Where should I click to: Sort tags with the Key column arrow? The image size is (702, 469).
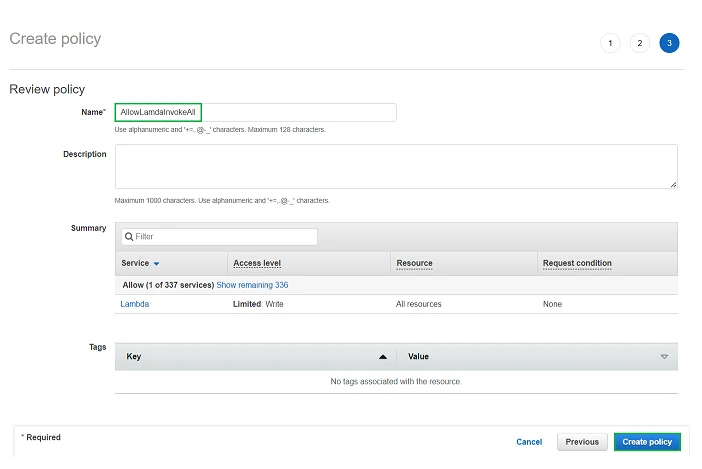tap(382, 357)
